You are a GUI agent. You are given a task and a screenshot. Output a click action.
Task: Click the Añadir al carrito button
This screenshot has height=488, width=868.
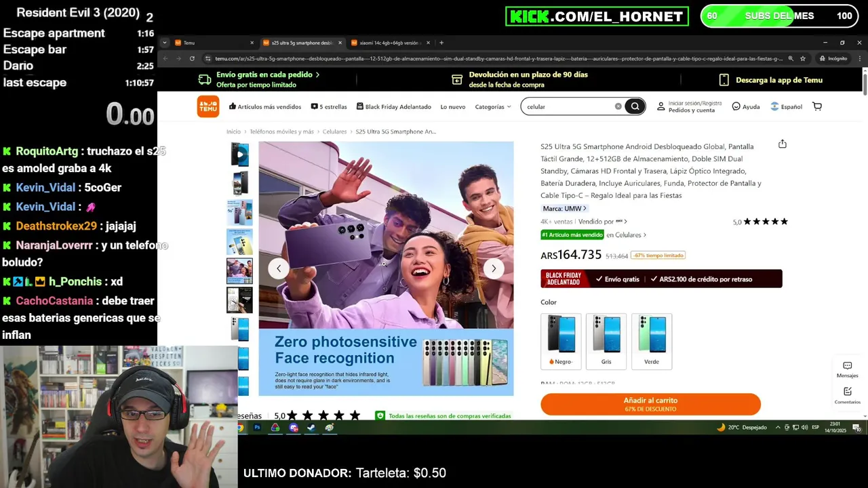[650, 405]
